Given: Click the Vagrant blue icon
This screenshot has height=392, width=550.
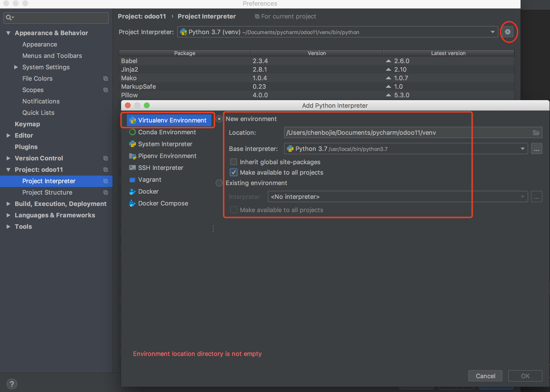Looking at the screenshot, I should pos(132,180).
